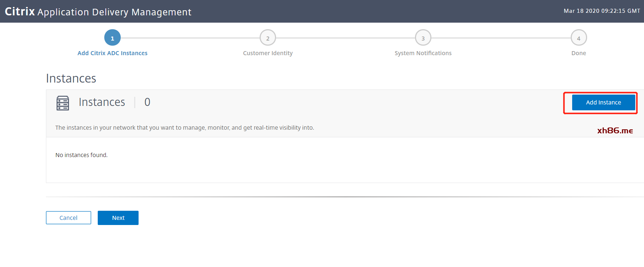Click the instances description sentence
This screenshot has width=644, height=267.
(x=185, y=127)
